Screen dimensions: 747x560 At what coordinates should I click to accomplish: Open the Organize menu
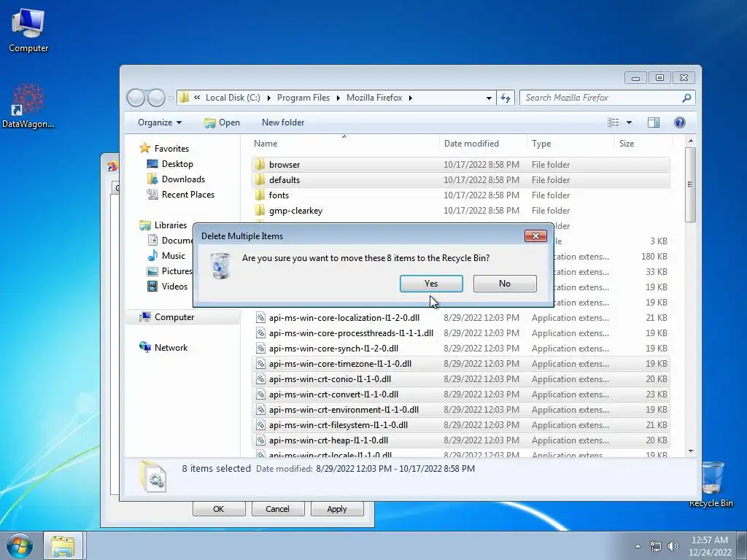coord(160,122)
